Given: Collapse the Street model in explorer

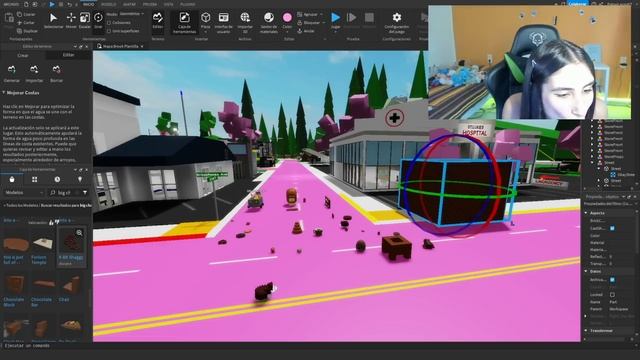Looking at the screenshot, I should (592, 162).
